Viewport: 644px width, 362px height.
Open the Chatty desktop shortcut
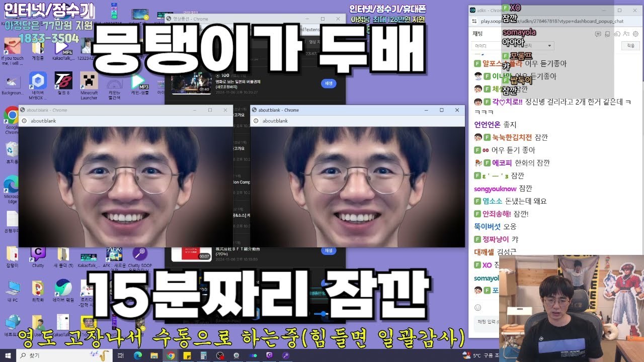tap(38, 256)
